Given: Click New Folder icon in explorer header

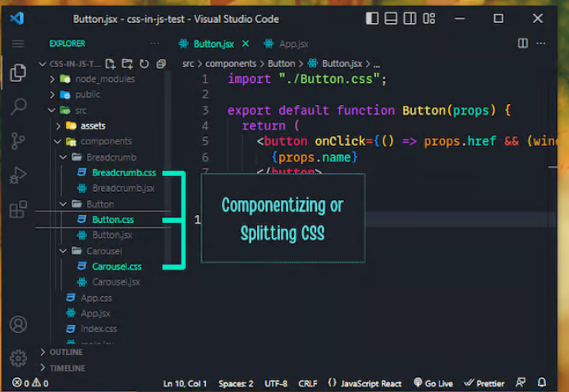Looking at the screenshot, I should (127, 64).
